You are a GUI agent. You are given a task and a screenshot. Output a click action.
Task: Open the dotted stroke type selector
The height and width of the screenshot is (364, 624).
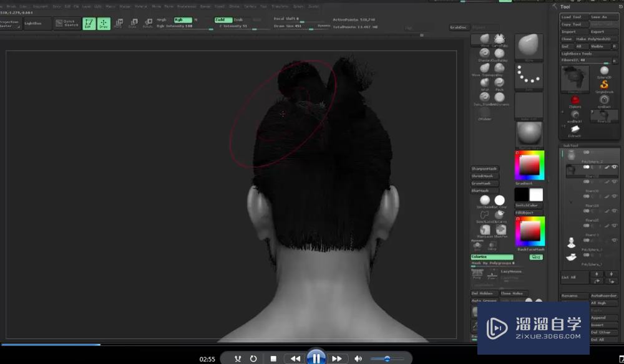529,77
